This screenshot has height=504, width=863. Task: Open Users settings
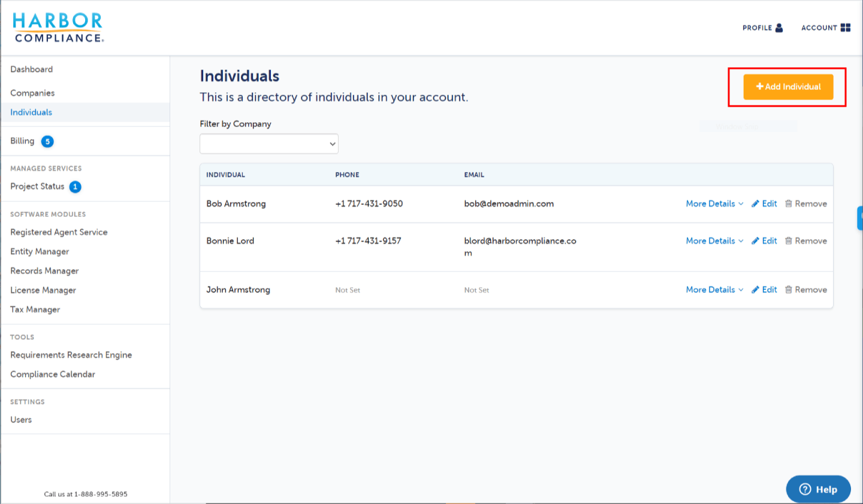click(x=21, y=420)
